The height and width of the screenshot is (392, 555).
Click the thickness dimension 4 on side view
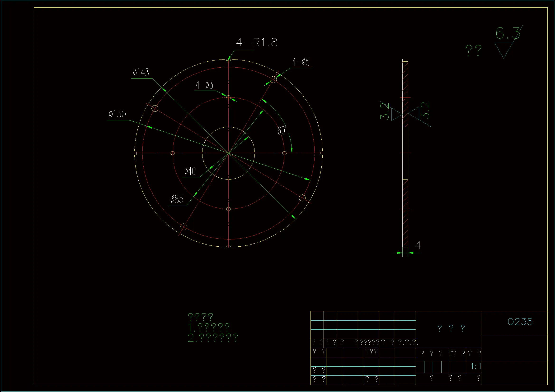pyautogui.click(x=418, y=245)
